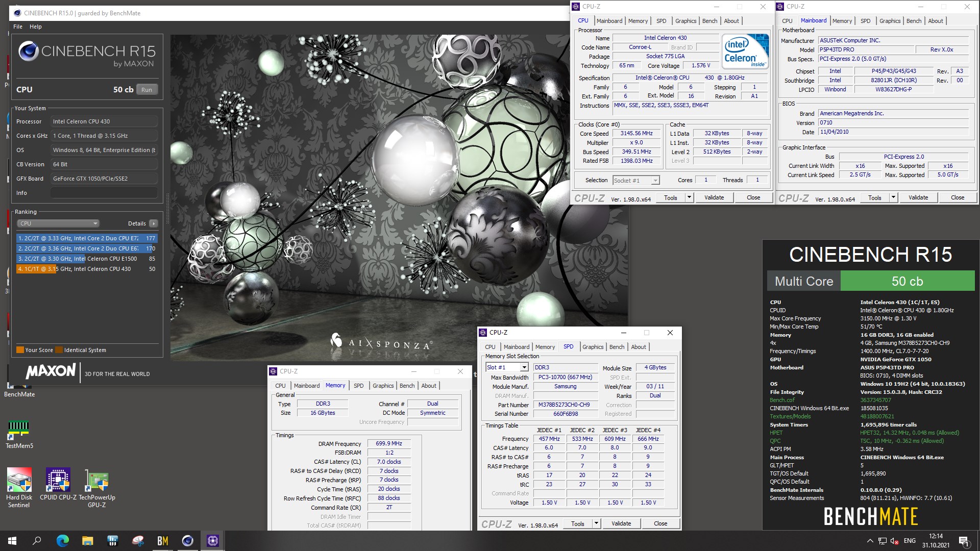Click Close button in CPU-Z CPU window
The width and height of the screenshot is (980, 551).
click(753, 197)
